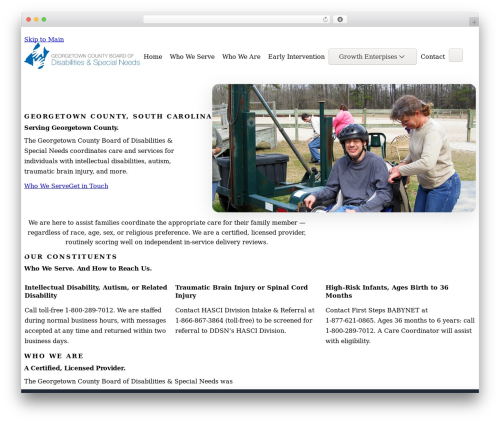Click the green maximize window button
Screen dimensions: 500x423
click(x=44, y=20)
